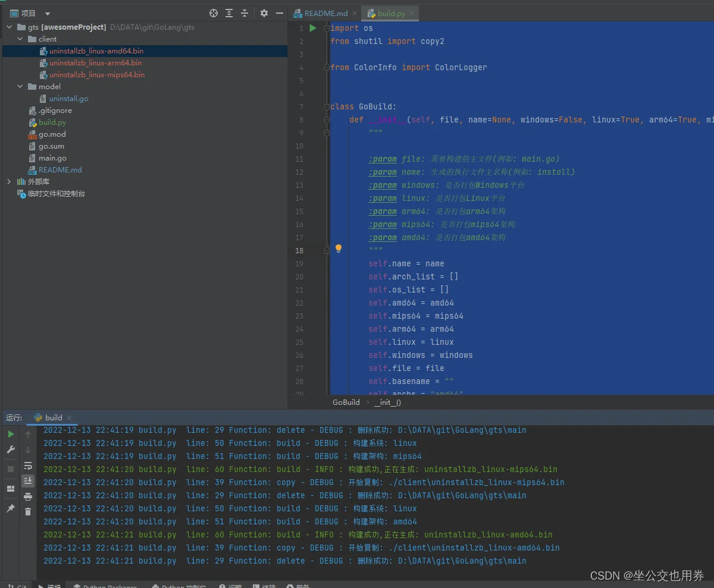Click the stop process square icon

(x=11, y=469)
